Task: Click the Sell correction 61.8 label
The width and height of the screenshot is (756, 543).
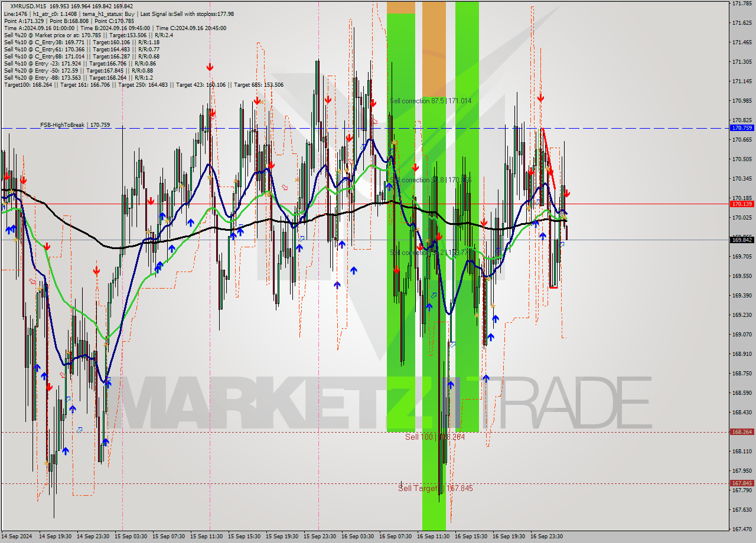Action: [431, 180]
